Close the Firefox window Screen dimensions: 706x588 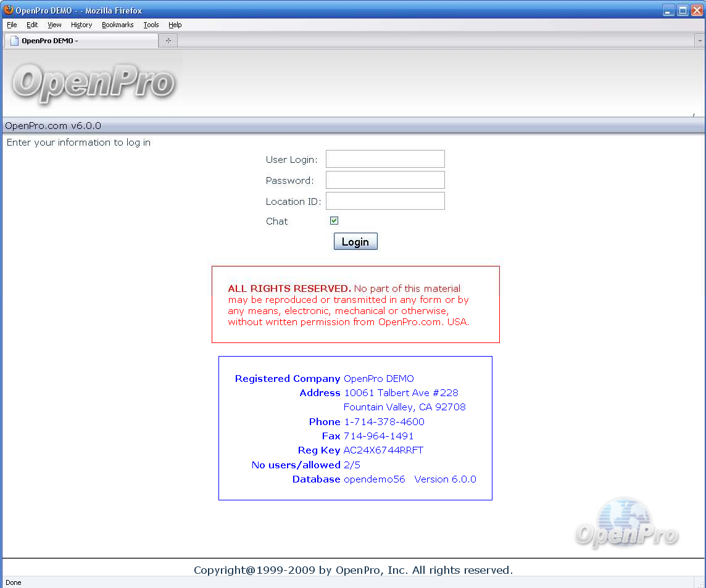click(x=697, y=10)
